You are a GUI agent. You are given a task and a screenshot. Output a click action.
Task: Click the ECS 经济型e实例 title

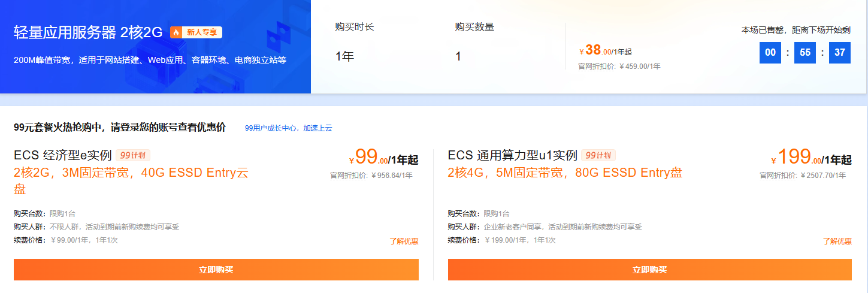click(63, 156)
